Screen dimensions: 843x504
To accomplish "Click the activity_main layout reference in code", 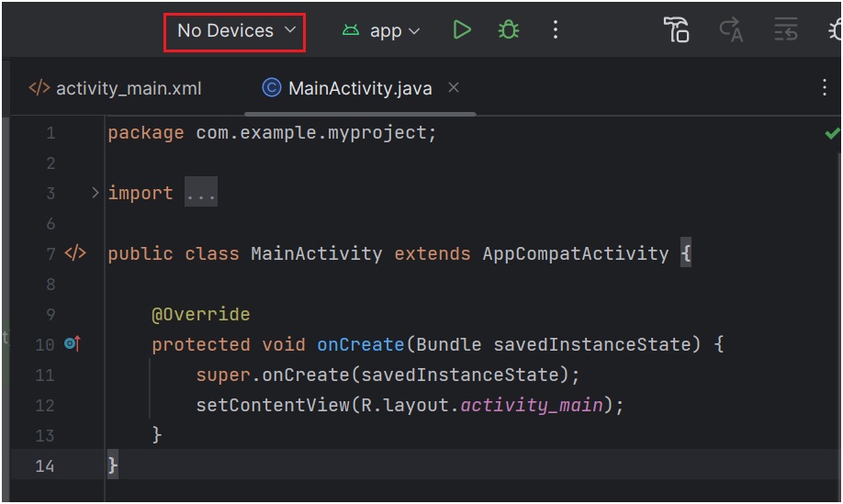I will (x=532, y=405).
